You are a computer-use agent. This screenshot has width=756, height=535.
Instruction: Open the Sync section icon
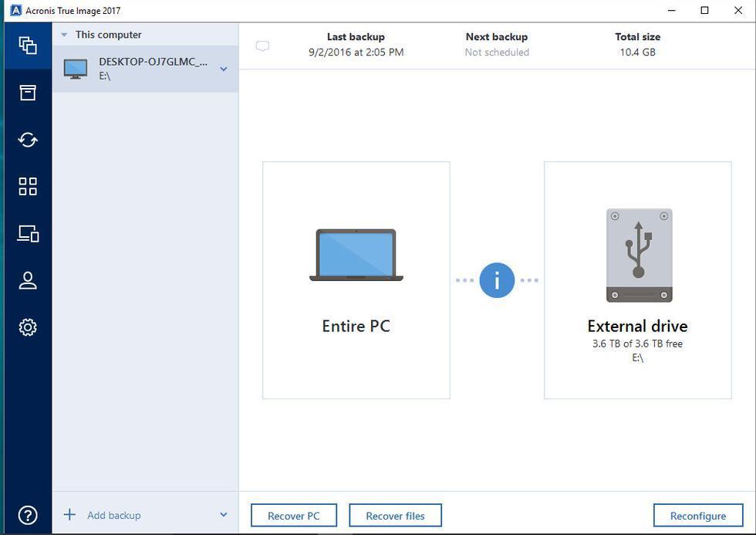click(28, 140)
